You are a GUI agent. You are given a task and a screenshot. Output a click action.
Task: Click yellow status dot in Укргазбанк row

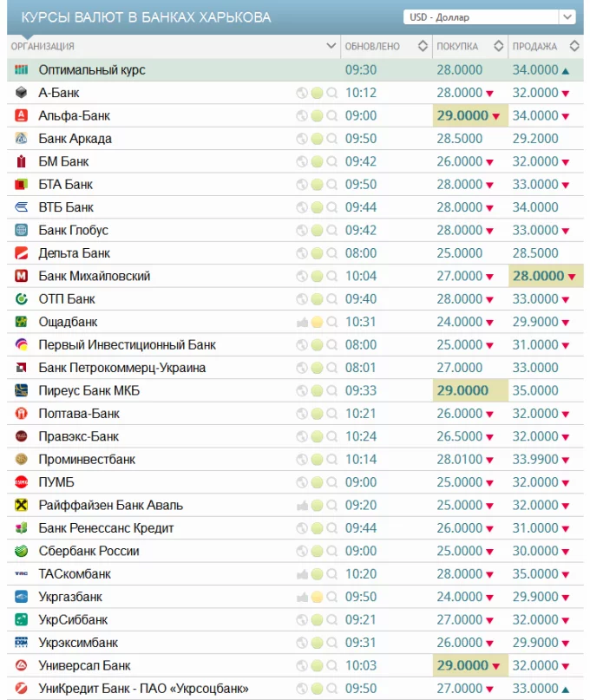coord(317,597)
